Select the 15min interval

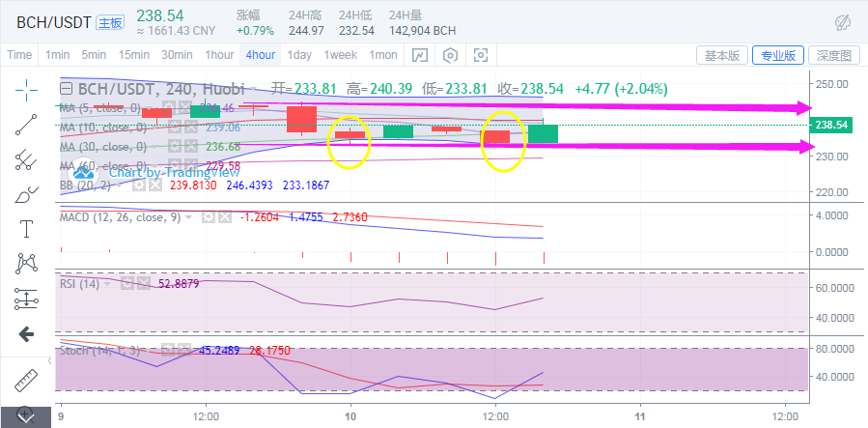135,55
